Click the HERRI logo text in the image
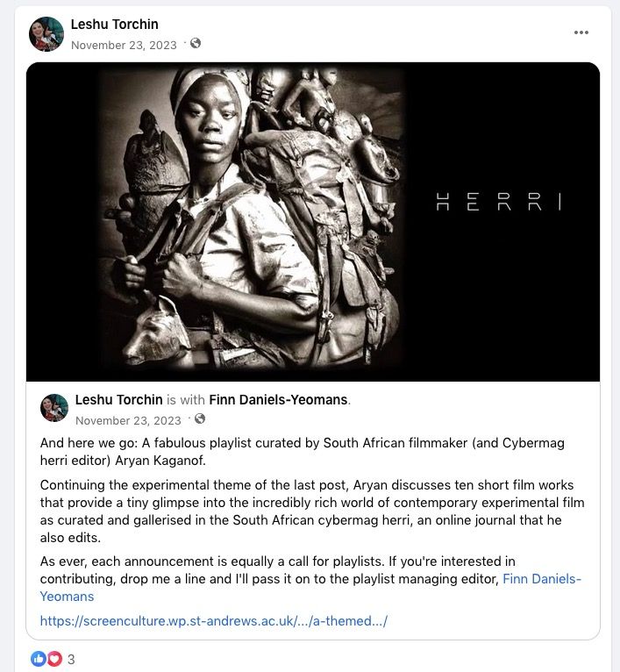The width and height of the screenshot is (620, 672). pyautogui.click(x=498, y=203)
